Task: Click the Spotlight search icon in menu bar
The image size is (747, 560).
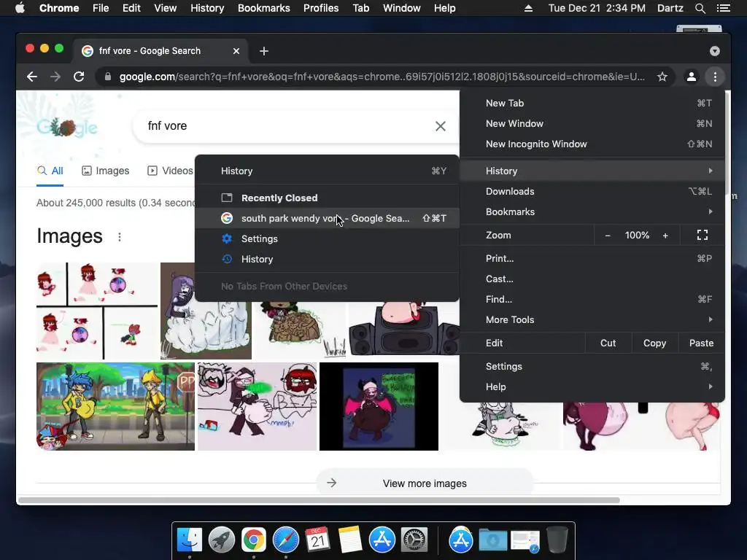Action: point(700,8)
